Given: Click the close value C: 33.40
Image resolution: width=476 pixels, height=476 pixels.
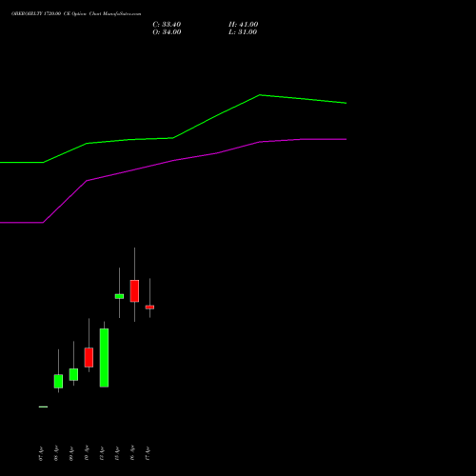Looking at the screenshot, I should 167,25.
